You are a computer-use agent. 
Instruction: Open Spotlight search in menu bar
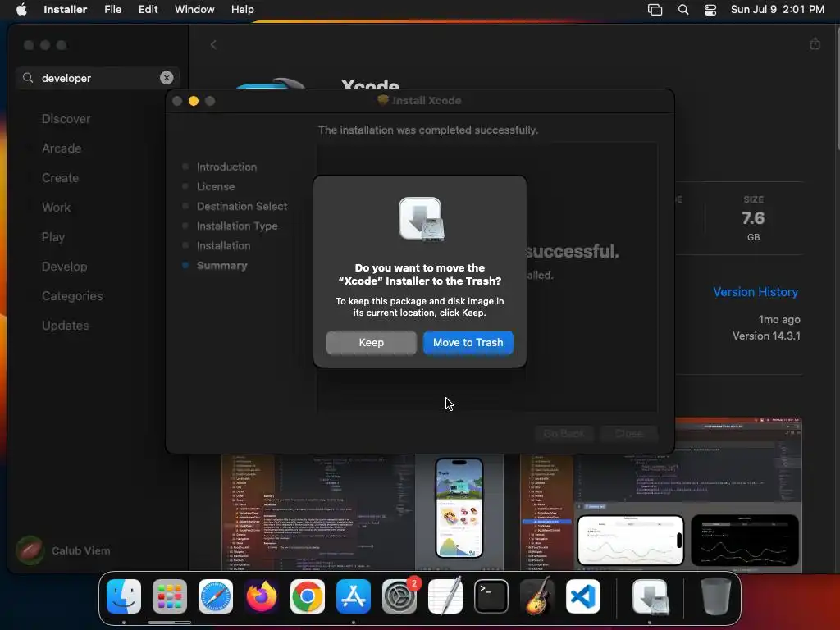[683, 10]
